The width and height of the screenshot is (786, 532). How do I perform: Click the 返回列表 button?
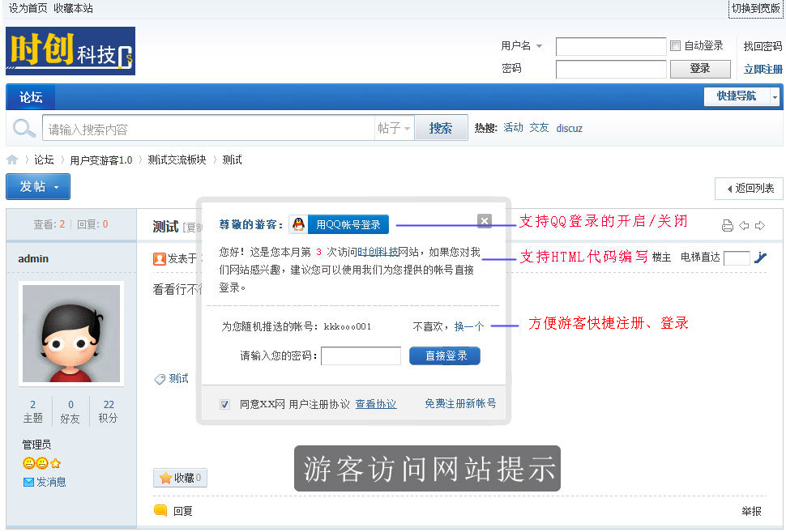pyautogui.click(x=750, y=189)
